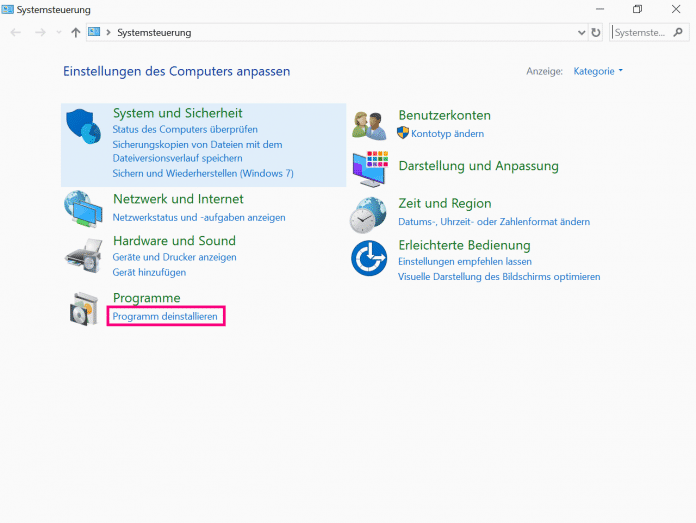
Task: Open Netzwerk und Internet globe icon
Action: pyautogui.click(x=83, y=209)
